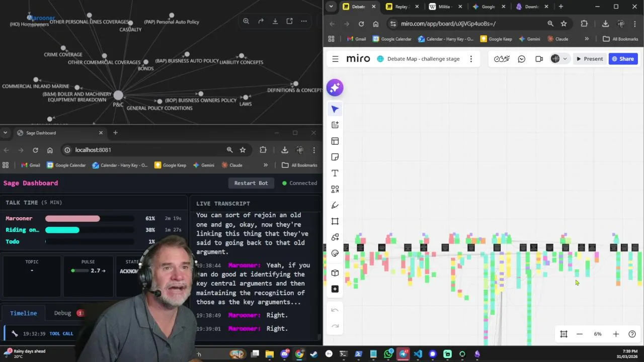Open graph viewer more options ellipsis
The image size is (644, 362).
[304, 21]
